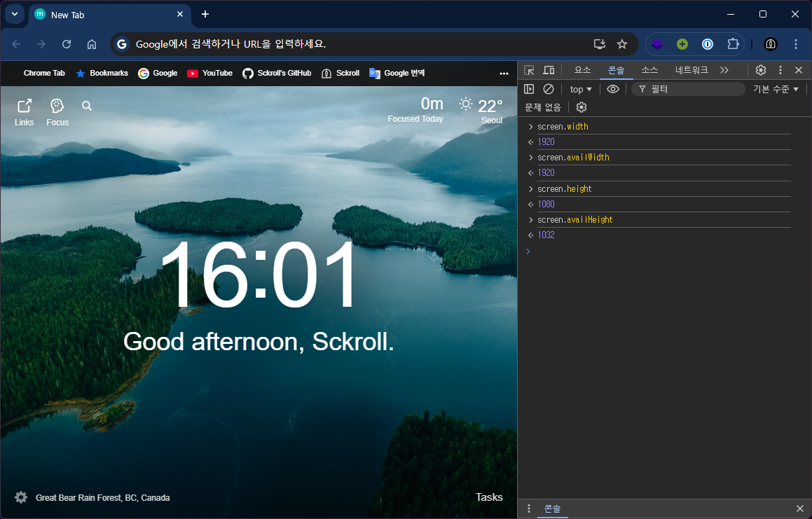The width and height of the screenshot is (812, 519).
Task: Open the JavaScript context dropdown showing top
Action: pos(580,89)
